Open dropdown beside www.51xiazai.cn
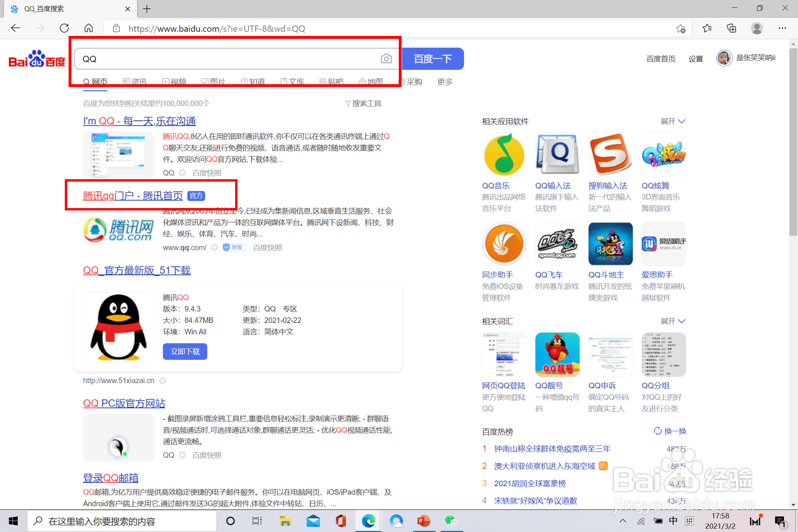 (163, 380)
